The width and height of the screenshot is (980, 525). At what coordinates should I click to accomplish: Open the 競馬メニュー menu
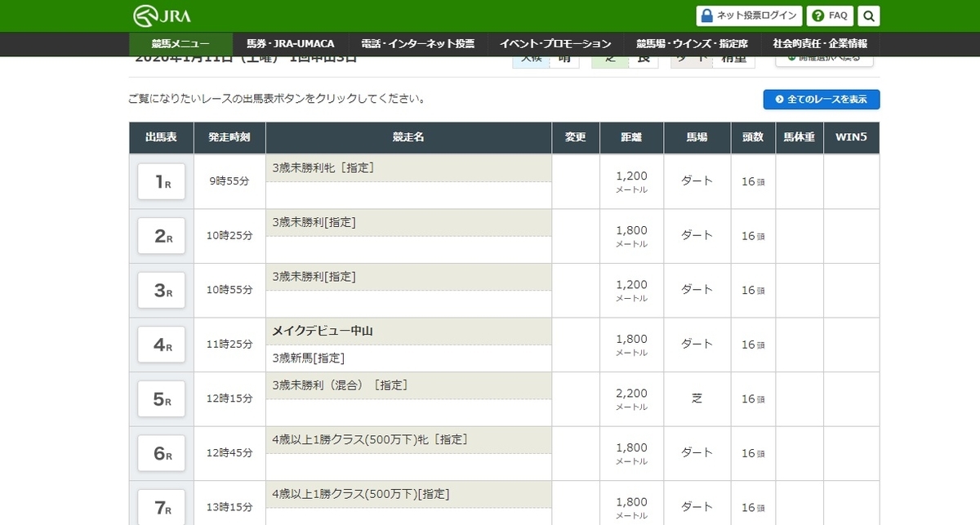[181, 44]
